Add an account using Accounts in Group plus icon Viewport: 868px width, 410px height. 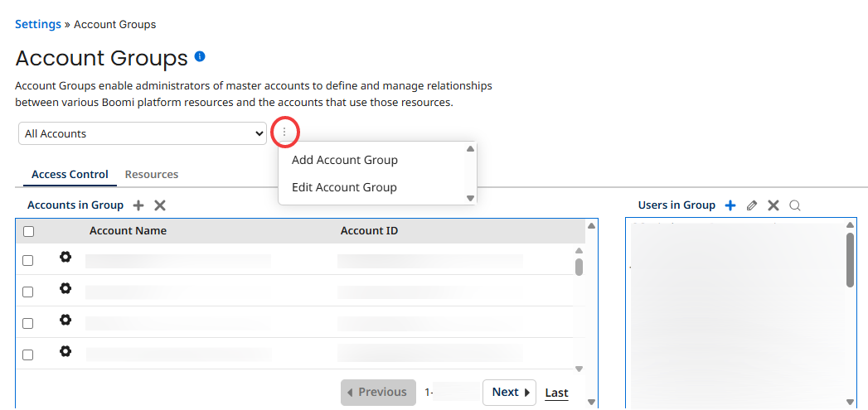coord(139,205)
